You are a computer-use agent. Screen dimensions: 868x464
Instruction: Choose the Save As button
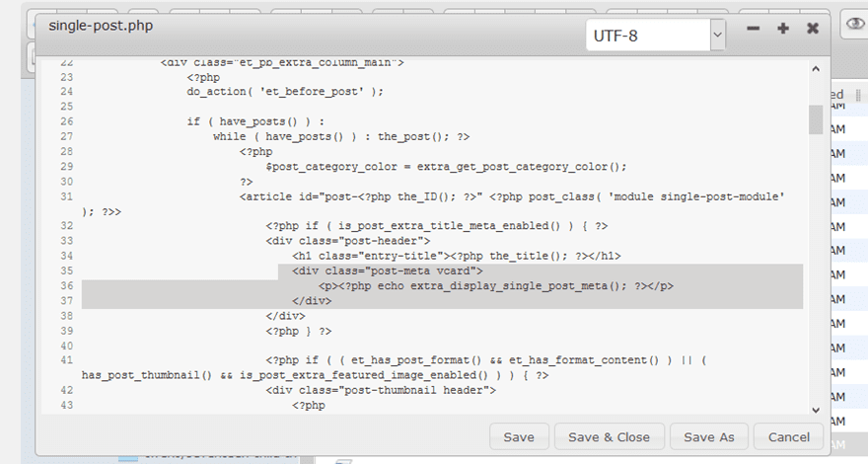pyautogui.click(x=707, y=437)
